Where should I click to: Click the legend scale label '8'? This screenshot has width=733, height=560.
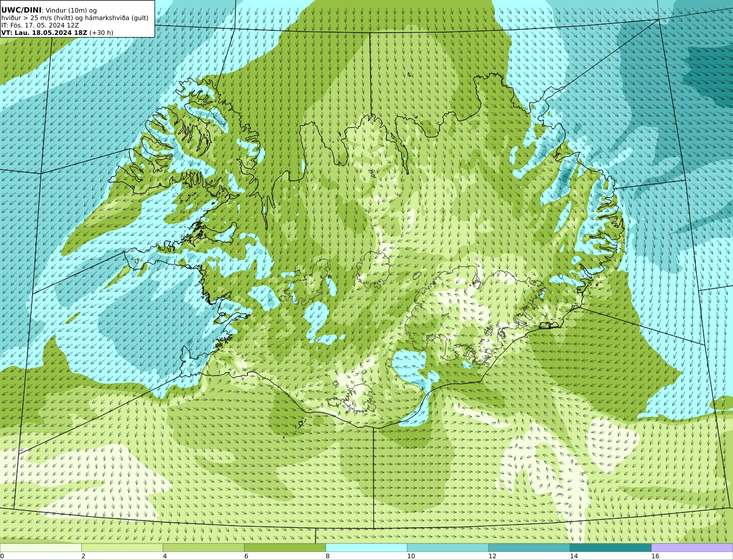tap(328, 556)
